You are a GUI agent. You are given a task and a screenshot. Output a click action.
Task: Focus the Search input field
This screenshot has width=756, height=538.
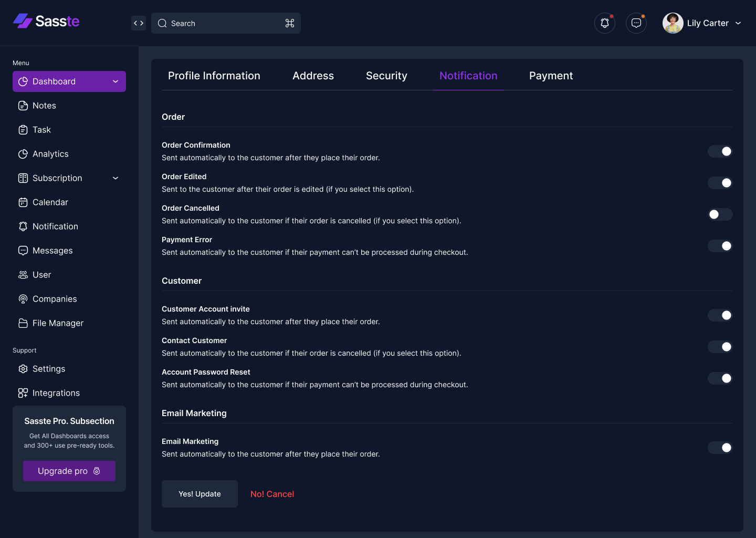click(x=226, y=23)
